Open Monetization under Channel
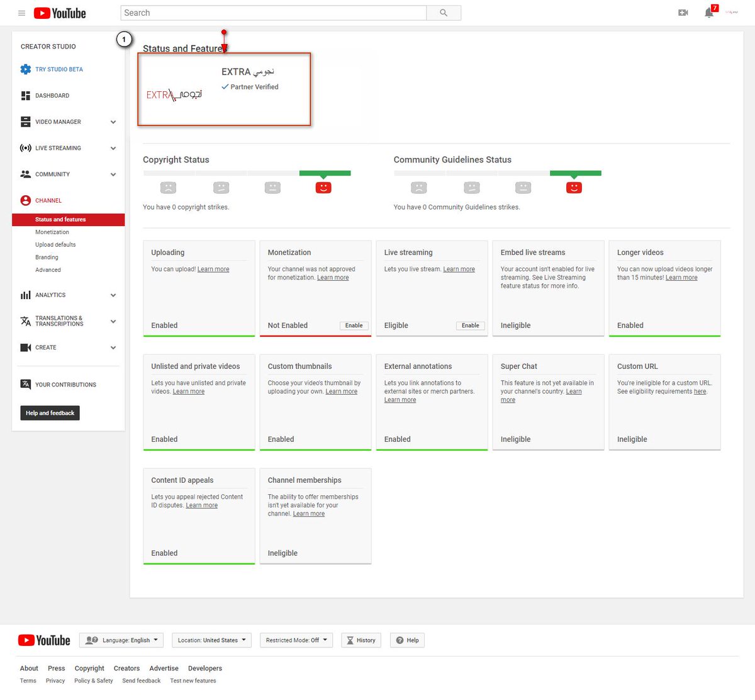This screenshot has width=755, height=700. pyautogui.click(x=52, y=232)
